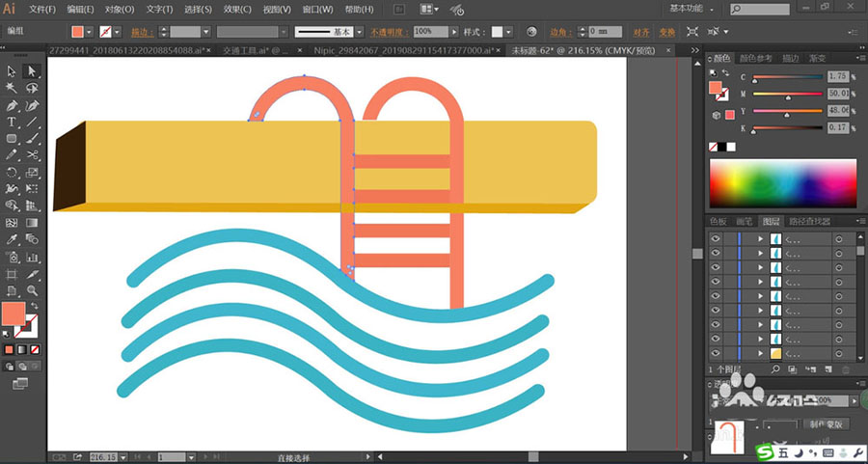Click the 描边 stroke link in control bar

tap(143, 32)
